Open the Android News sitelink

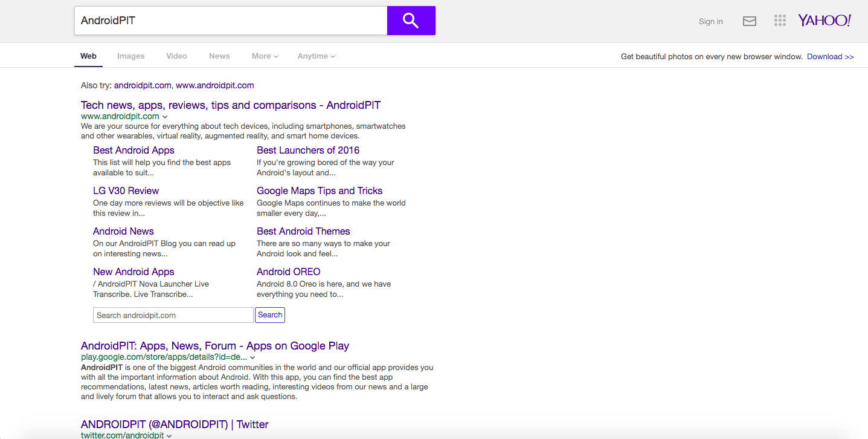coord(123,231)
